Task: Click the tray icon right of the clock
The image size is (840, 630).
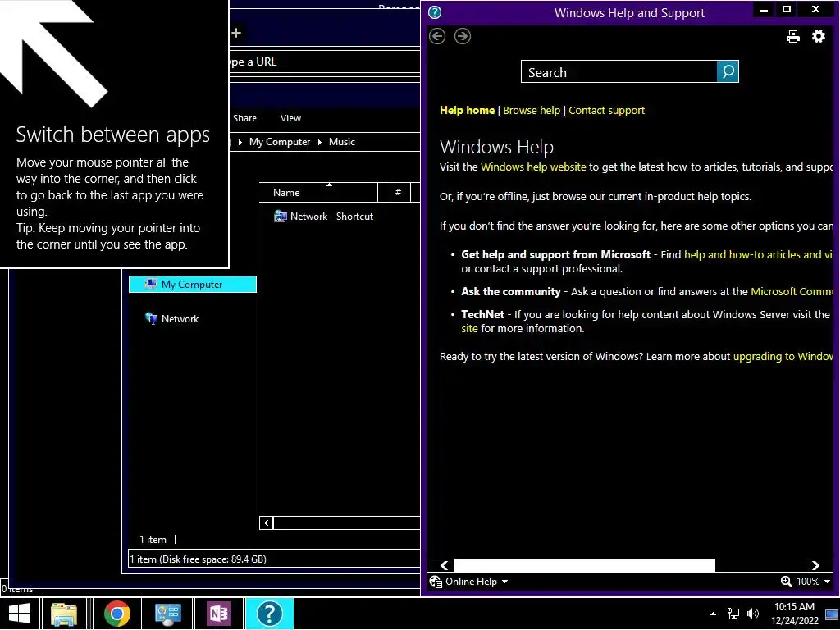Action: coord(832,615)
